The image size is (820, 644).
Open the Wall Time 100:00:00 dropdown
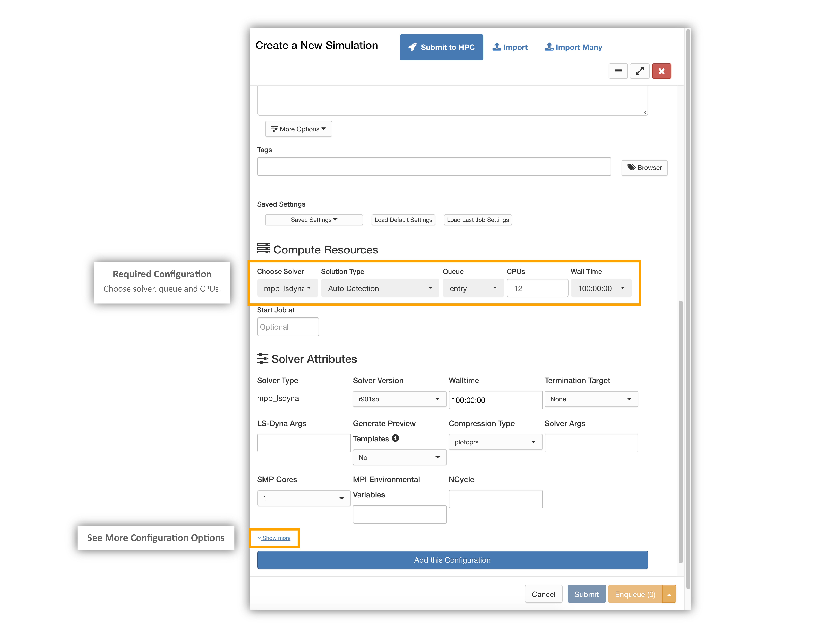coord(601,288)
